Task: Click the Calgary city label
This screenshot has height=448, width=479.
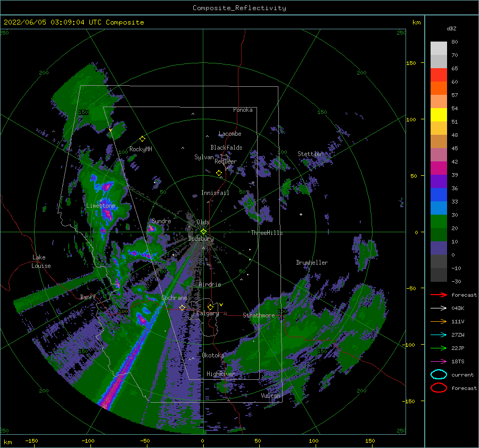Action: 208,313
